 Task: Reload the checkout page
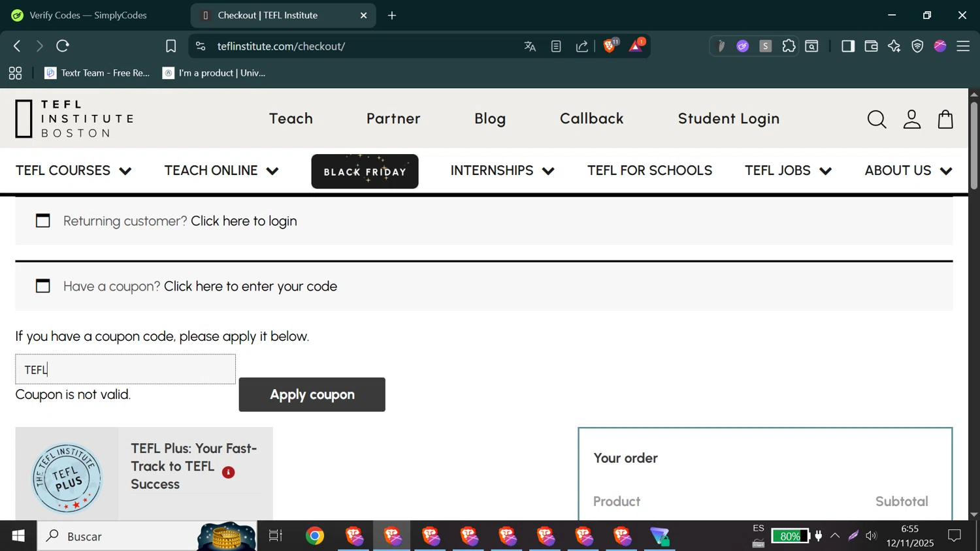click(x=63, y=46)
